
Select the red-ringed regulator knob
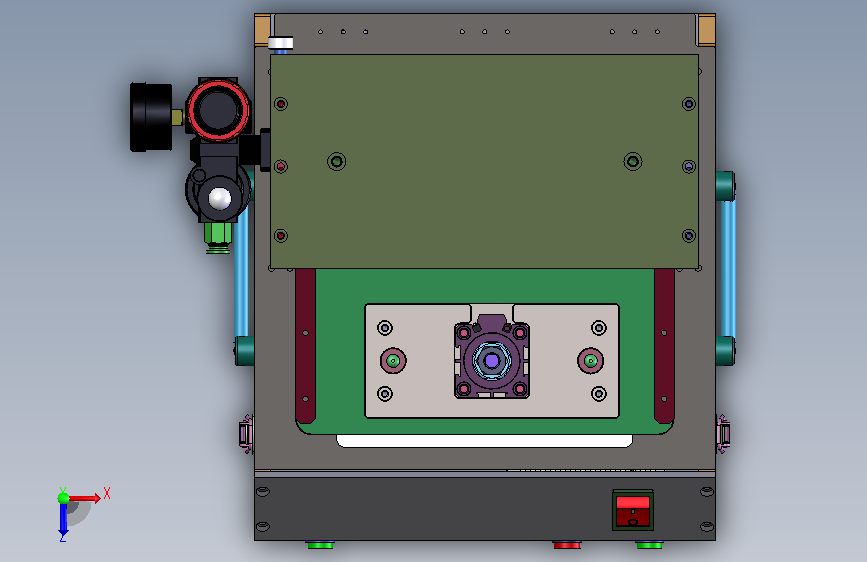click(218, 109)
